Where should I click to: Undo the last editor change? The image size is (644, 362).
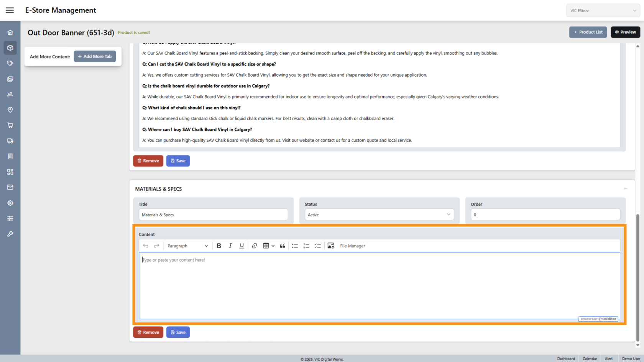(146, 246)
